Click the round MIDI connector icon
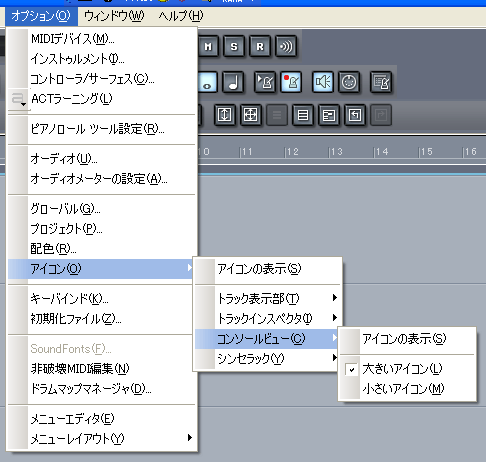Image resolution: width=486 pixels, height=462 pixels. pyautogui.click(x=349, y=82)
